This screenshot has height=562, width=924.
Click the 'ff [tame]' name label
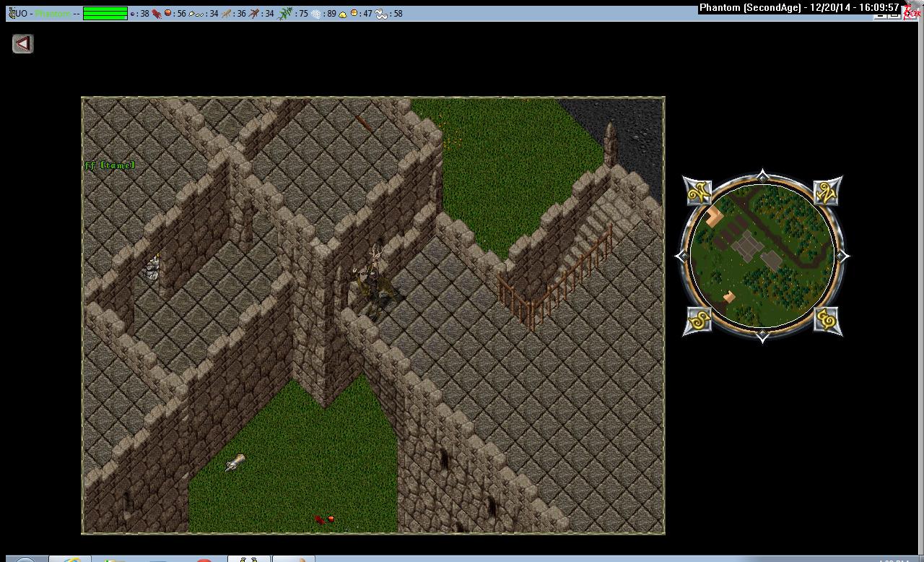click(110, 165)
